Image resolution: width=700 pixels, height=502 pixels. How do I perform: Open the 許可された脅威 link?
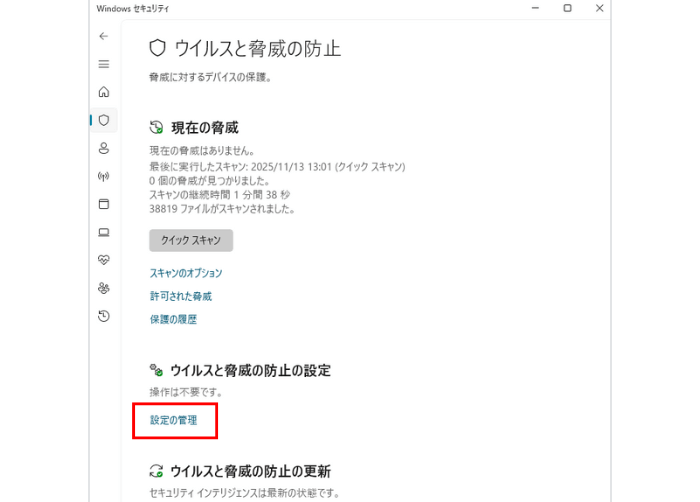[x=181, y=296]
